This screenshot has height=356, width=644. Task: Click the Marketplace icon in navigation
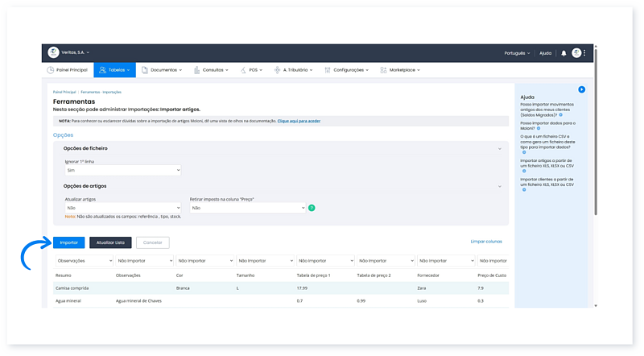tap(382, 70)
